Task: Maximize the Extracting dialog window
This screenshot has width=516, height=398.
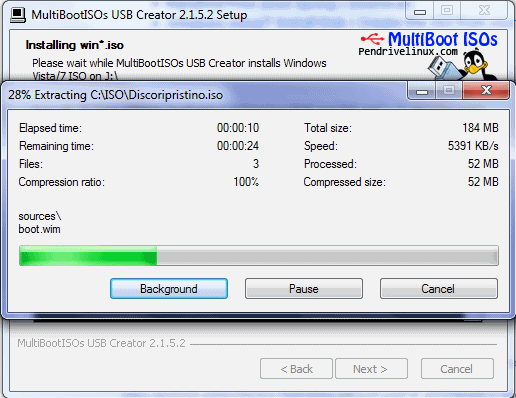Action: pos(449,91)
